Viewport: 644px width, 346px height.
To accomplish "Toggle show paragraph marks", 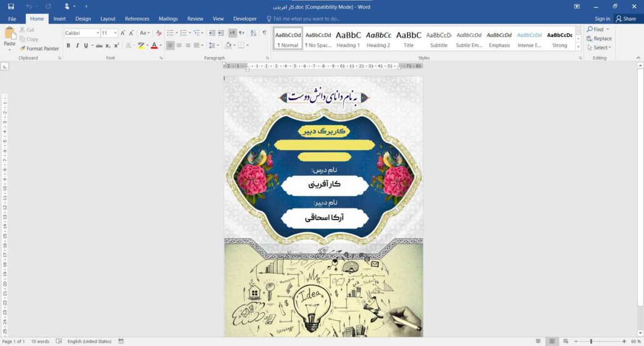I will coord(264,33).
